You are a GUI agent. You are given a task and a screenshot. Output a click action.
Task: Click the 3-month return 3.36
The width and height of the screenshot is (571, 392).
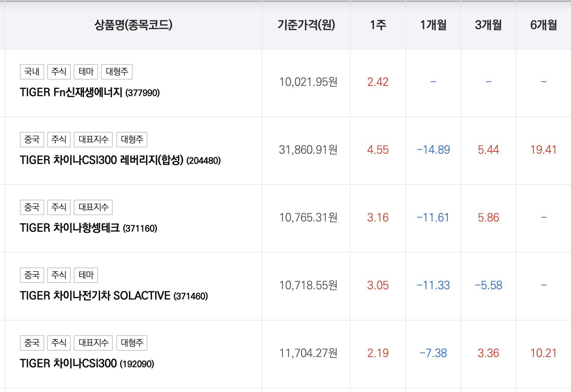(x=488, y=353)
